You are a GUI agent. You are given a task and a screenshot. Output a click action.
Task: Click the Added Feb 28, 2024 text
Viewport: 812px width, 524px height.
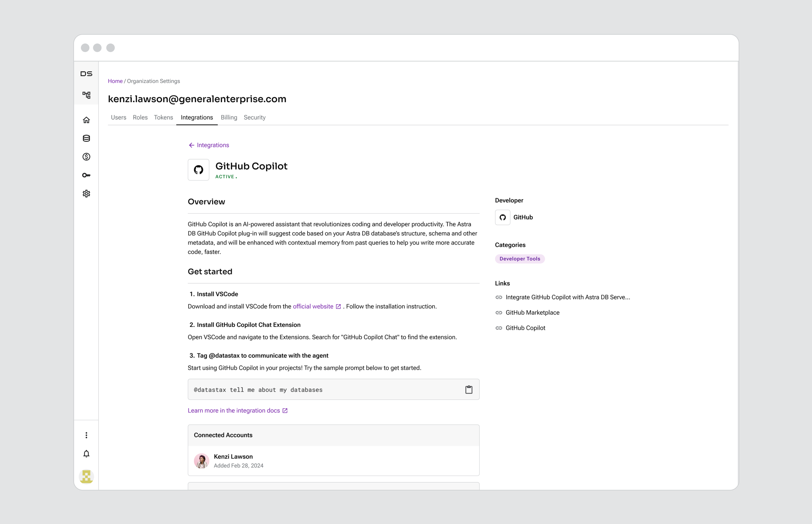pyautogui.click(x=238, y=466)
